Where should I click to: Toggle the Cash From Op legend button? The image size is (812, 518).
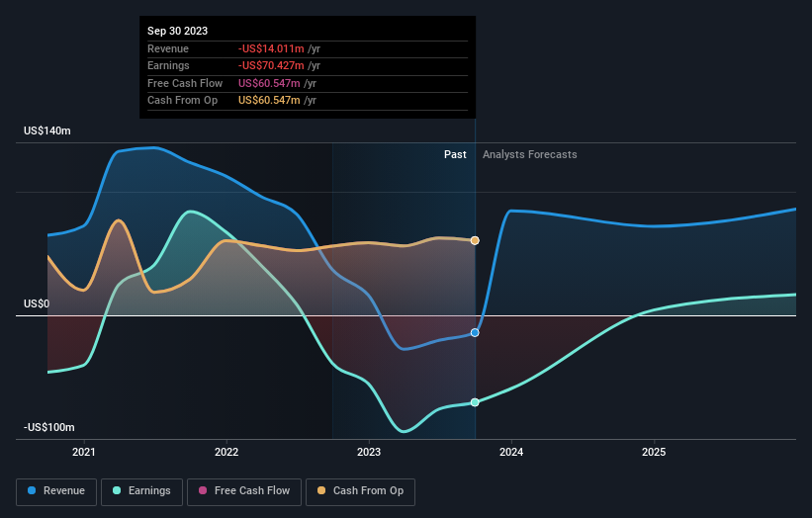[x=360, y=491]
